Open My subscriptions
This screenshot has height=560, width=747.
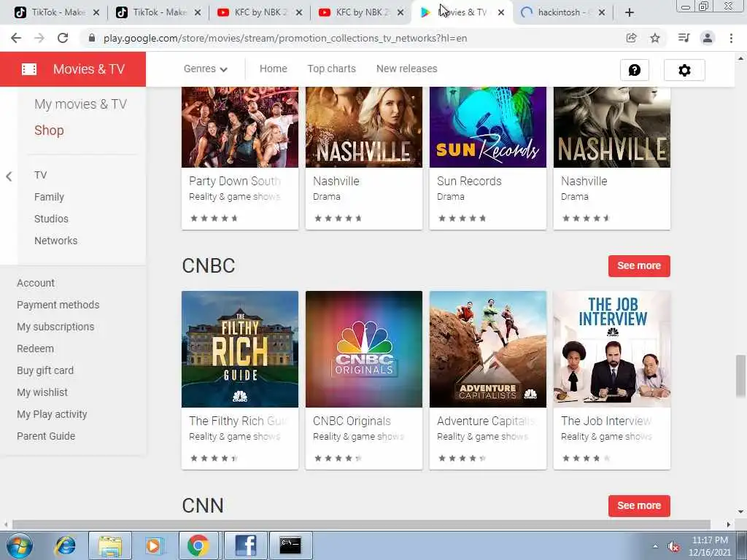tap(55, 327)
